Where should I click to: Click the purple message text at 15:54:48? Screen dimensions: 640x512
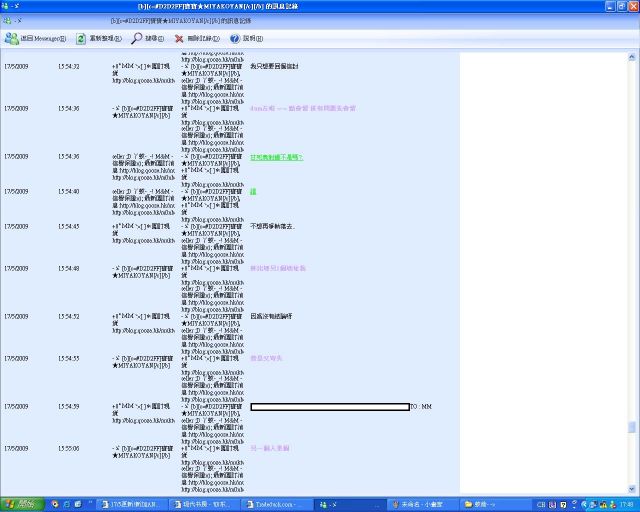(278, 268)
